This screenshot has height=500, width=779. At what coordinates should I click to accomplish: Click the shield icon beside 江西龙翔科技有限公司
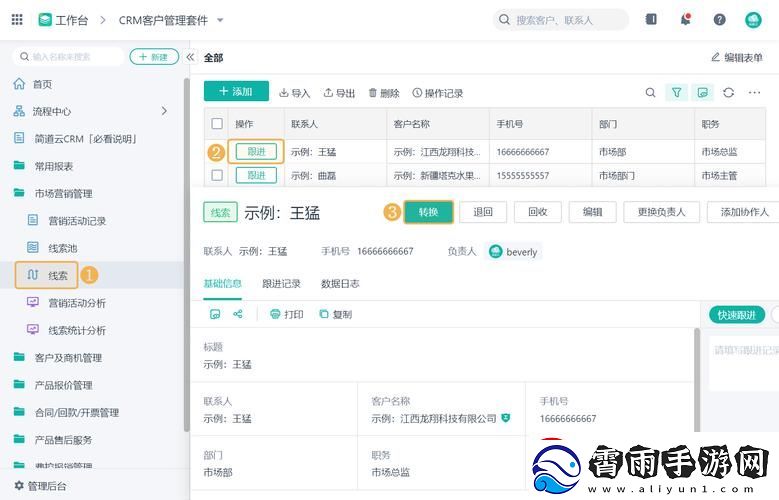[506, 418]
